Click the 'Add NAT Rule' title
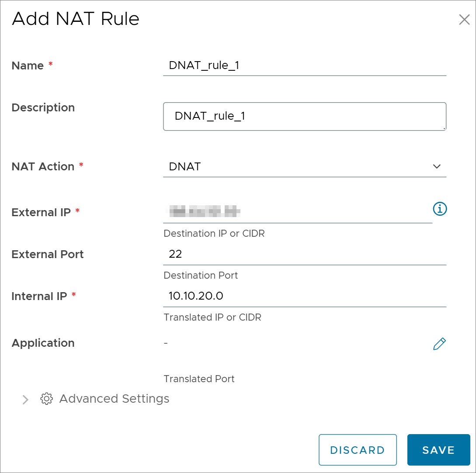 tap(75, 19)
